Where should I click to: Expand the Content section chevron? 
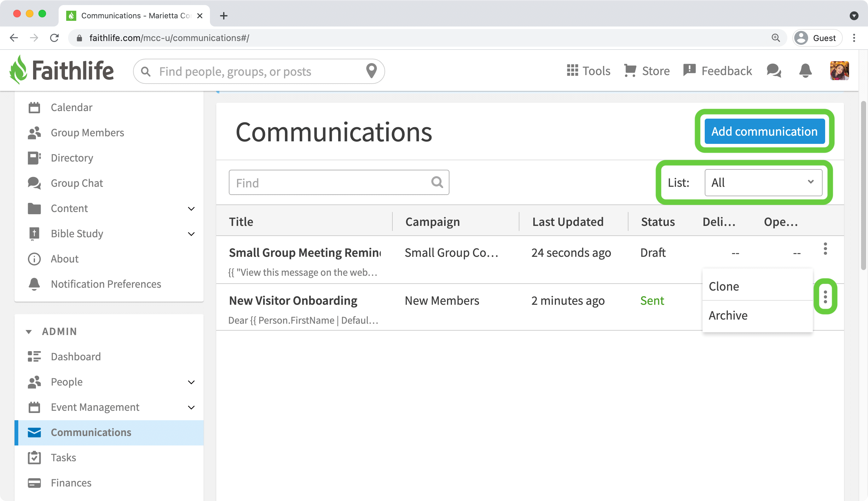[191, 209]
